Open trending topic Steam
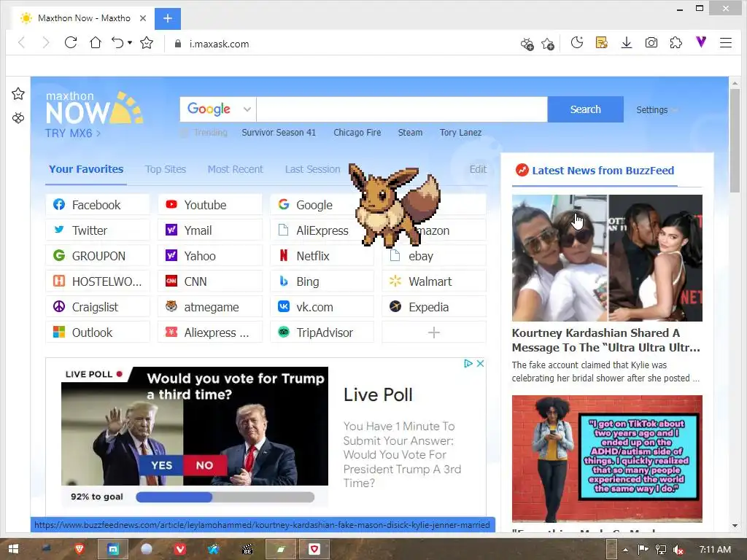The width and height of the screenshot is (747, 560). [410, 133]
